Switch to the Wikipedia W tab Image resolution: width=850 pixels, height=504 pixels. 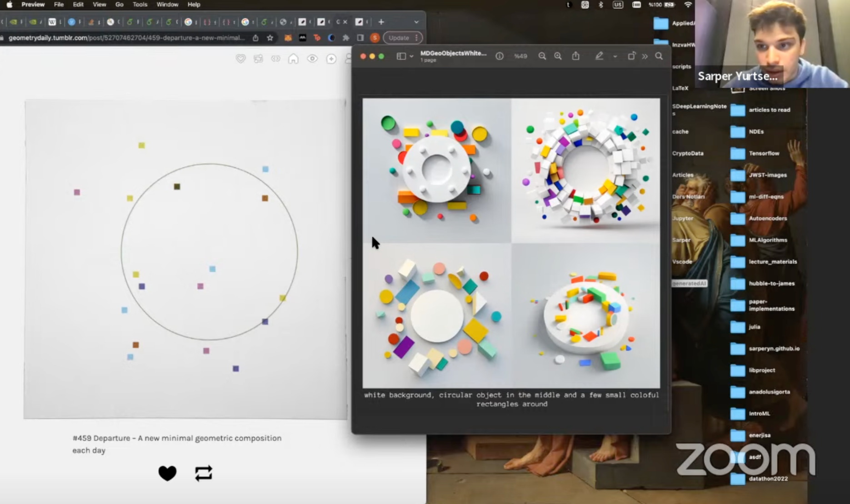tap(52, 22)
